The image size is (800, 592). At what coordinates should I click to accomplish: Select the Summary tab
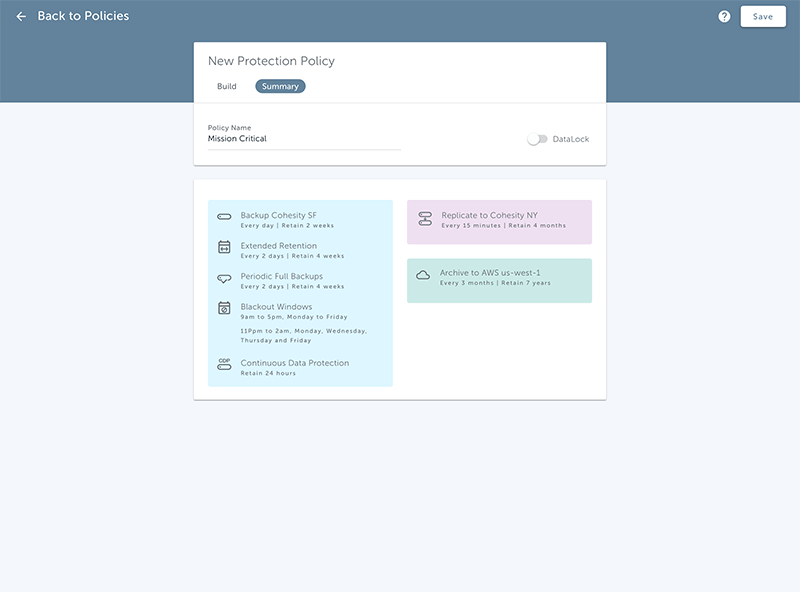click(280, 86)
